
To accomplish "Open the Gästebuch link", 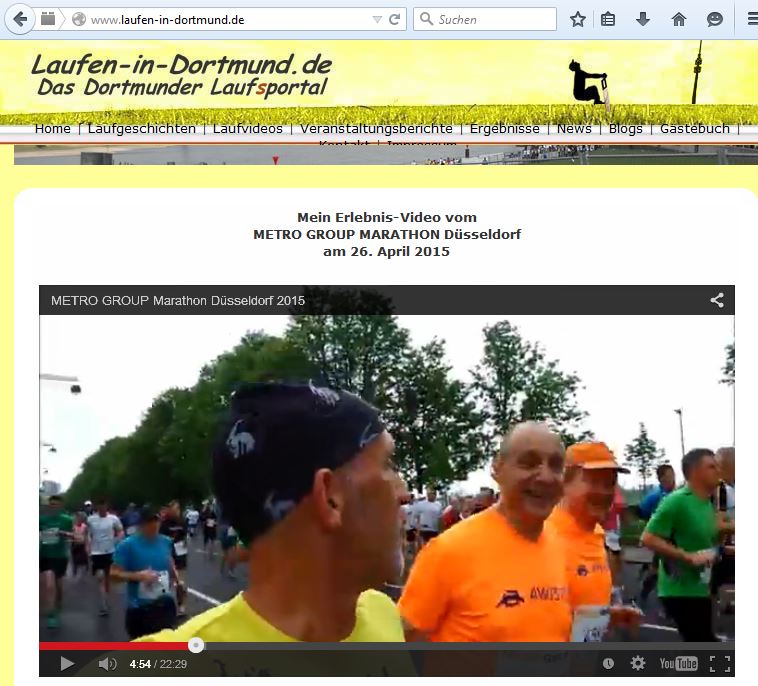I will [695, 129].
